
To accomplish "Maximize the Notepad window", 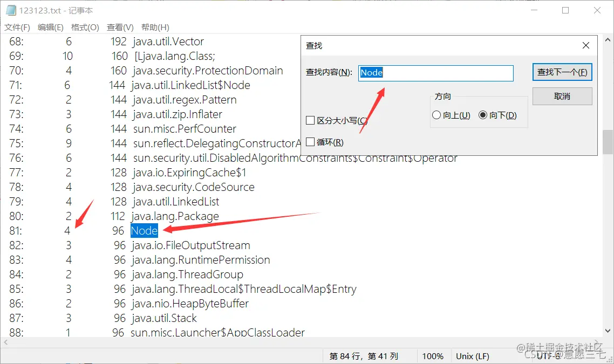I will click(x=565, y=10).
